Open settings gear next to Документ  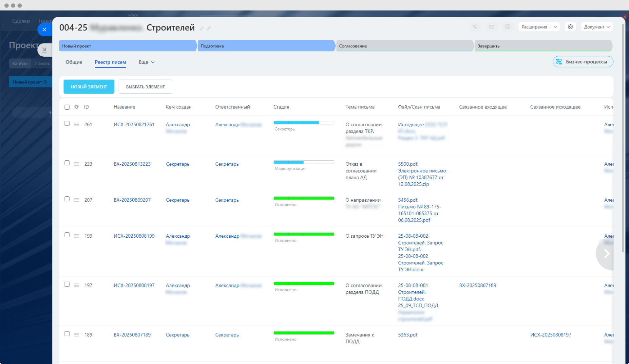pos(570,27)
